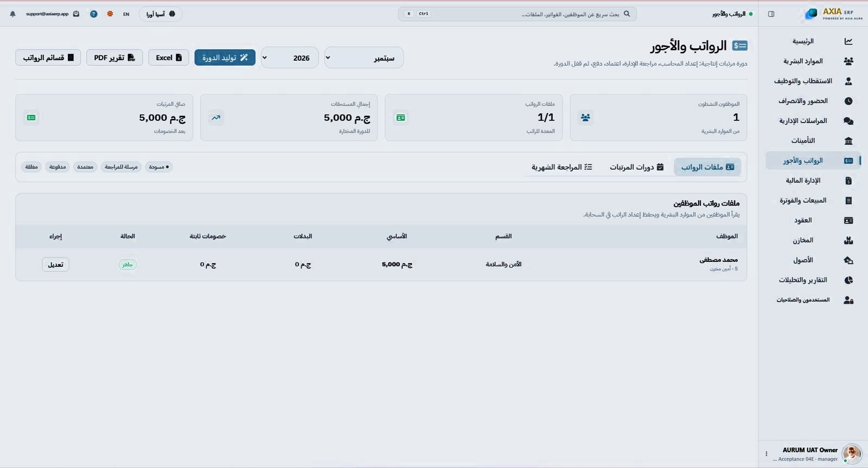Open التأمينات insurance module
This screenshot has width=868, height=468.
(x=813, y=141)
